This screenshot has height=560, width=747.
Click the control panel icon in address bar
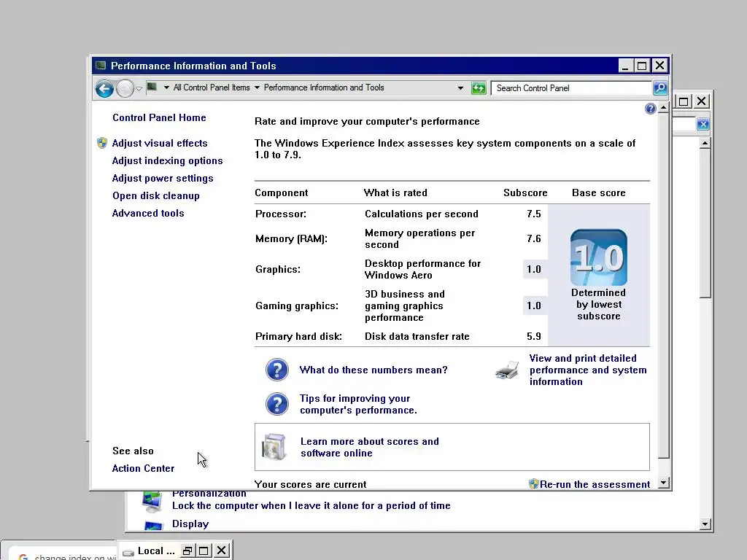click(x=152, y=87)
